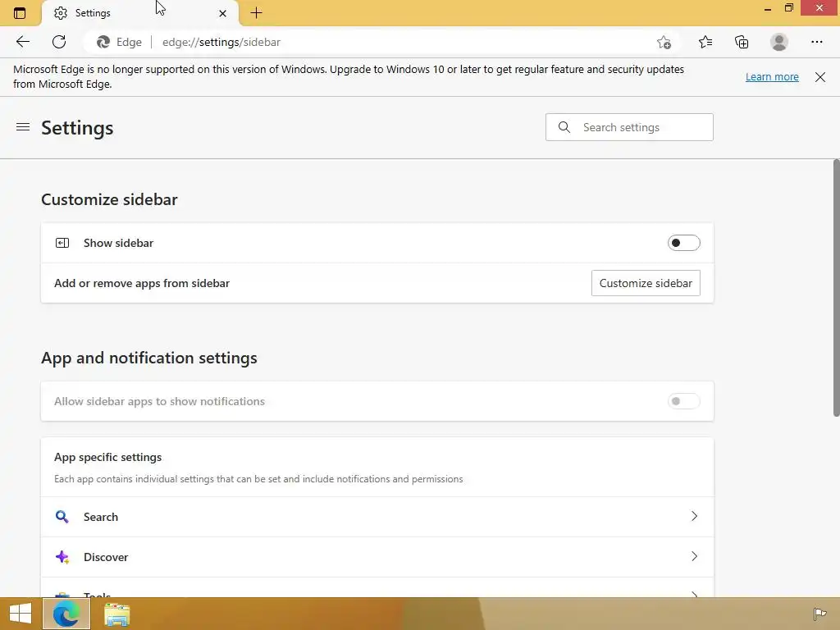Open the Discover row in app settings
Screen dimensions: 840x630
[377, 557]
